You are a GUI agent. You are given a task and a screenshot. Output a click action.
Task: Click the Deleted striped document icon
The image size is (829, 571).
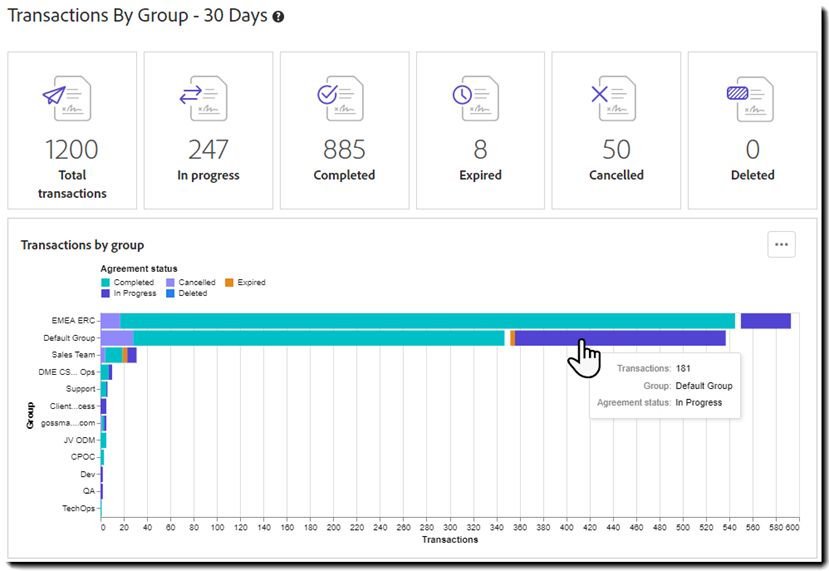click(x=750, y=99)
